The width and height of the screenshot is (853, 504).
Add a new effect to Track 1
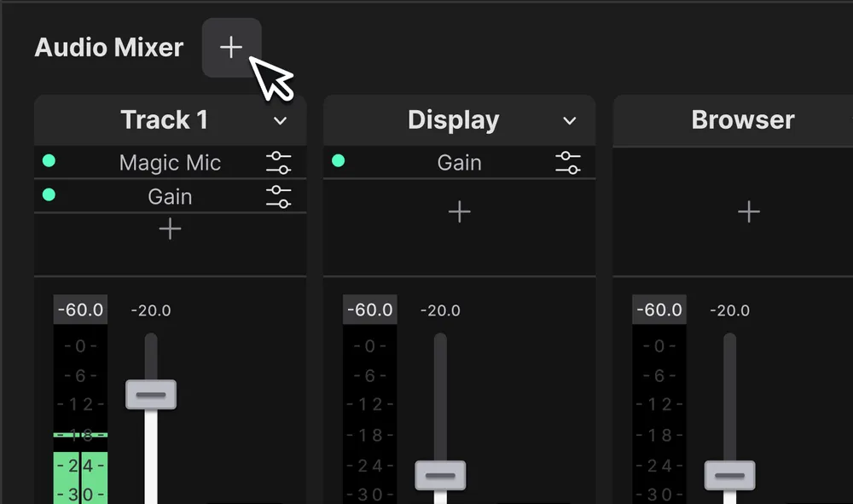coord(170,229)
